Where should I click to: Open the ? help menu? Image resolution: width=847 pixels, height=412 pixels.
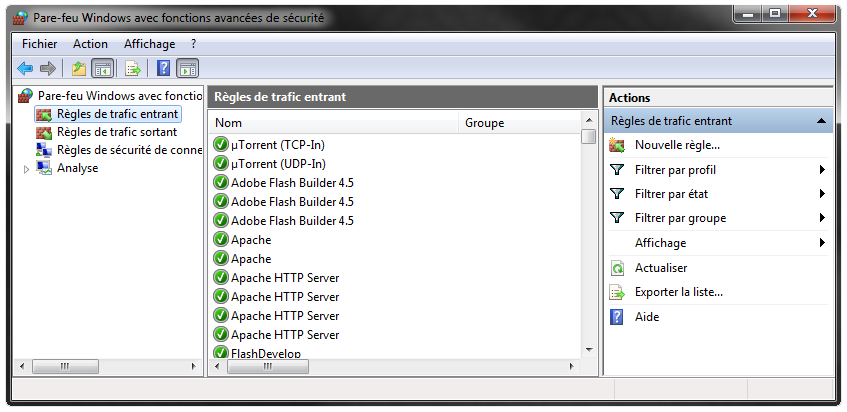(193, 44)
